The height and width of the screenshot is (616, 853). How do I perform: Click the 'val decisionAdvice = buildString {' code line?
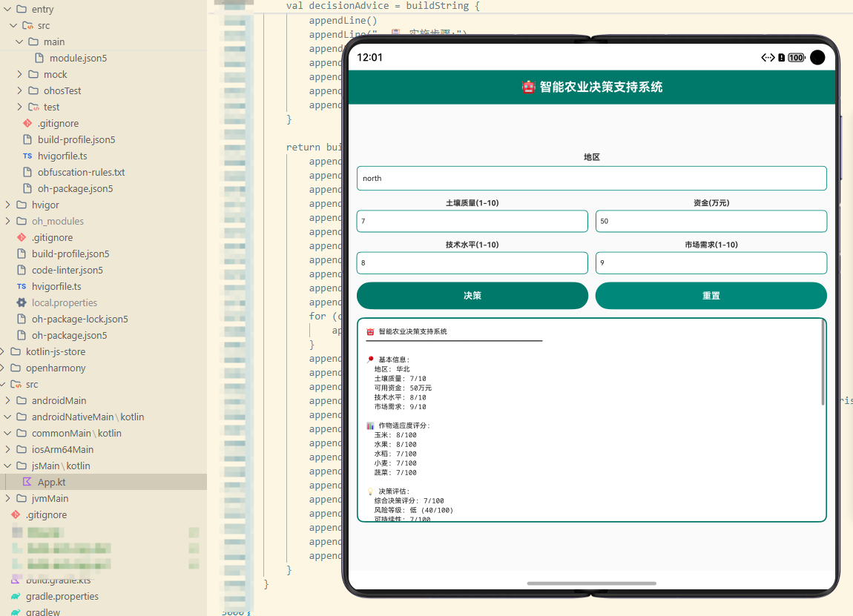(x=383, y=5)
